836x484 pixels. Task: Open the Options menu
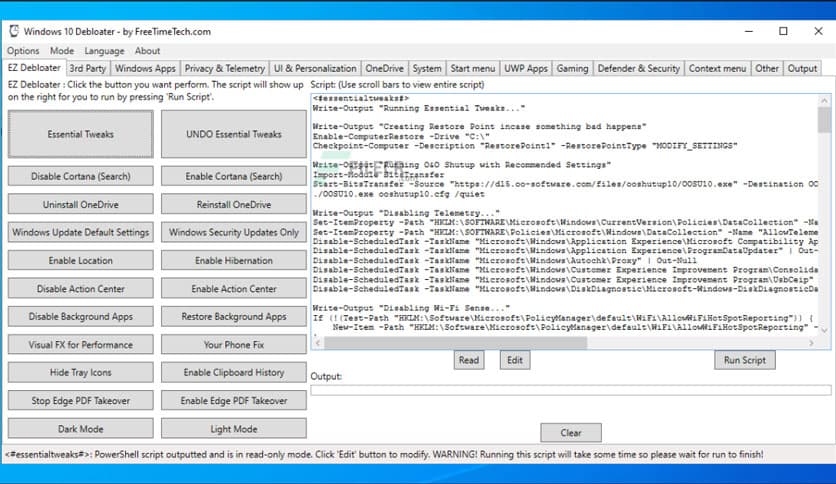point(23,51)
